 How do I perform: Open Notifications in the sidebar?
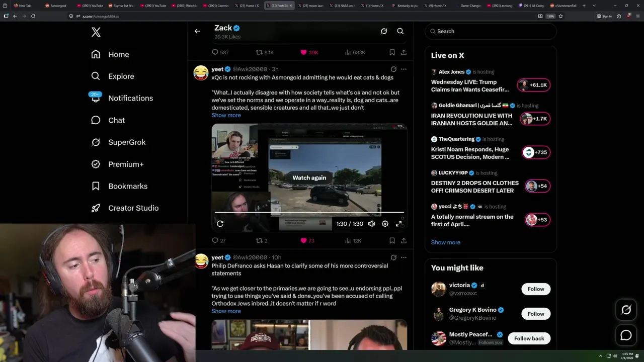point(122,98)
